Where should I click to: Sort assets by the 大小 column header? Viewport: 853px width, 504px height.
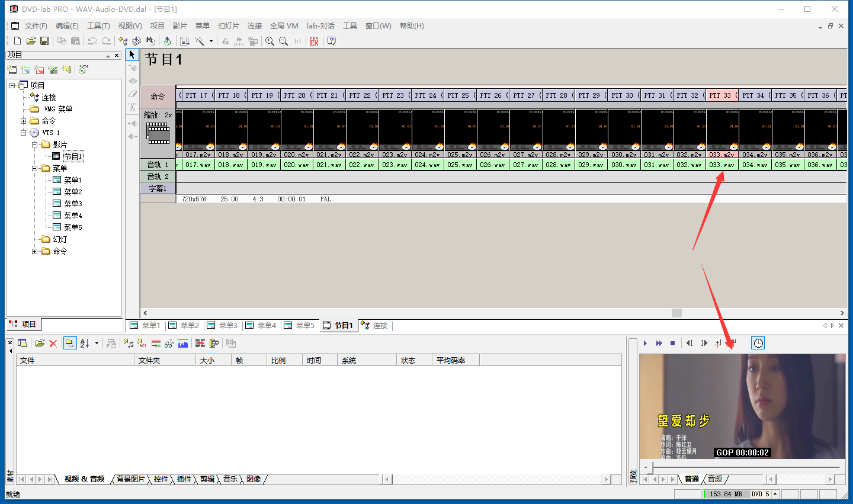(x=213, y=360)
